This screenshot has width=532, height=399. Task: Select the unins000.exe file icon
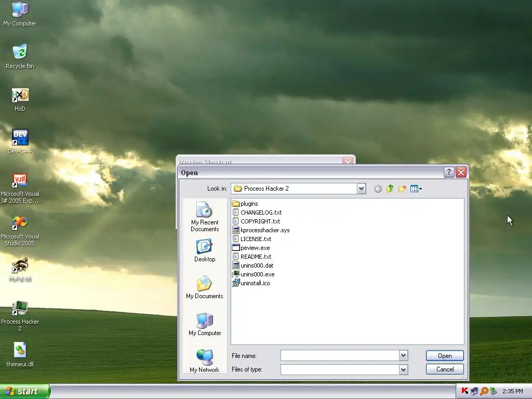click(x=236, y=274)
